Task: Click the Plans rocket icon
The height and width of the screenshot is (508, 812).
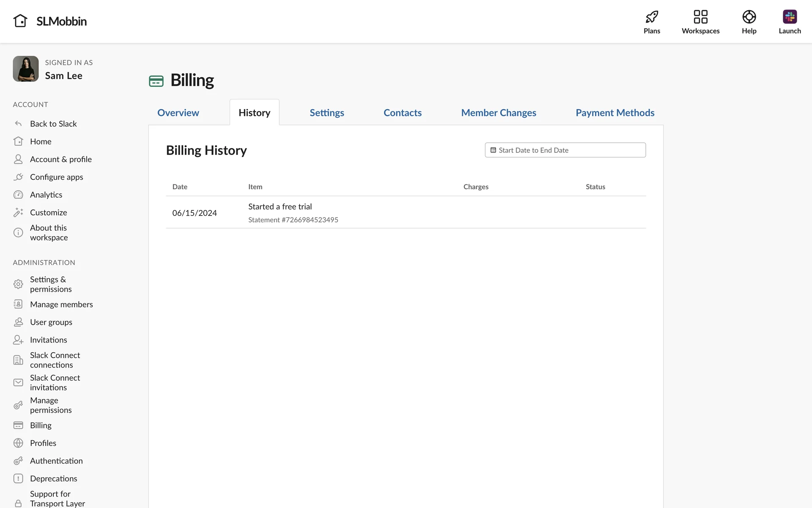Action: 652,17
